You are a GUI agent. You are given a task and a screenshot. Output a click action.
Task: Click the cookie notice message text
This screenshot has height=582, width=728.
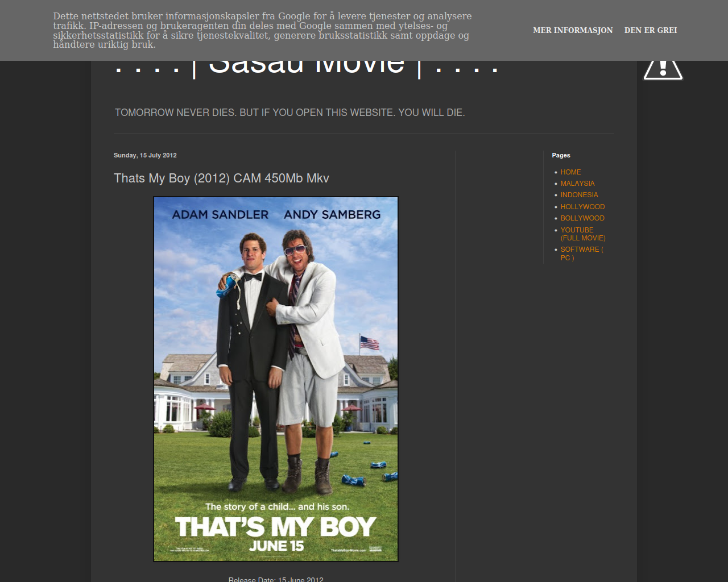click(x=262, y=30)
